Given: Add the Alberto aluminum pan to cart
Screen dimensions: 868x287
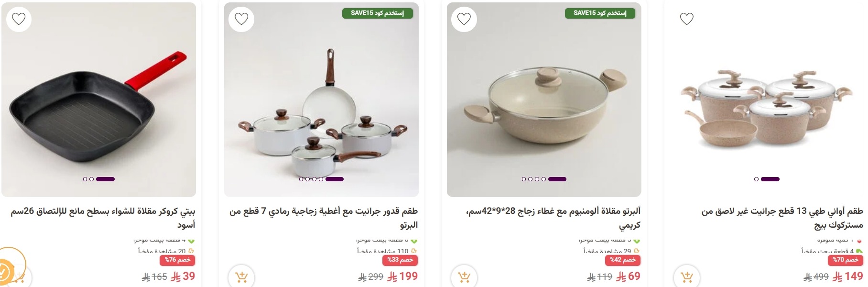Looking at the screenshot, I should pyautogui.click(x=464, y=276).
